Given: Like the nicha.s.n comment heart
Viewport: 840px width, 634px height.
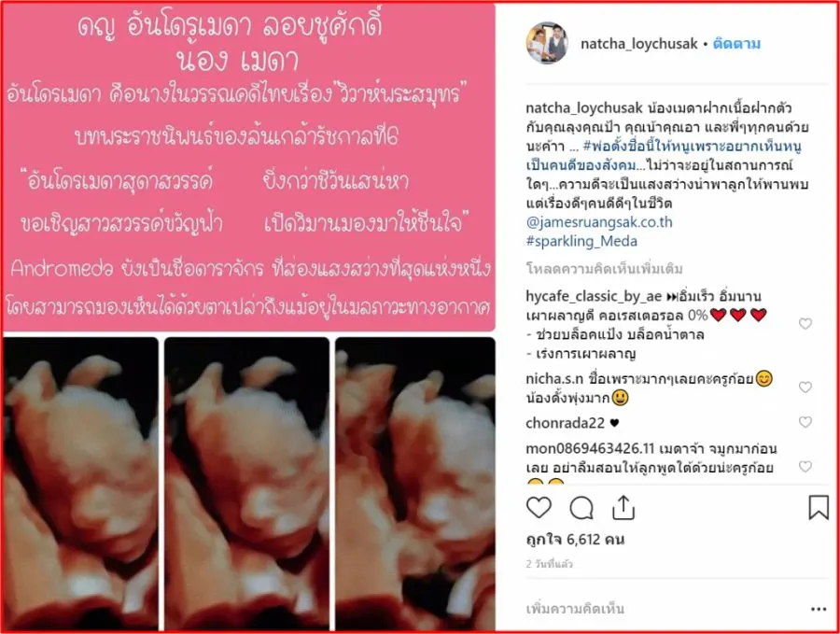Looking at the screenshot, I should [x=805, y=387].
